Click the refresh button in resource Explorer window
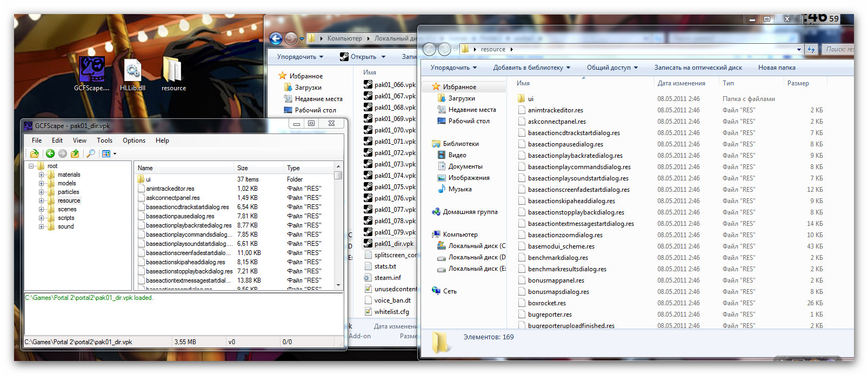This screenshot has height=375, width=868. [811, 49]
